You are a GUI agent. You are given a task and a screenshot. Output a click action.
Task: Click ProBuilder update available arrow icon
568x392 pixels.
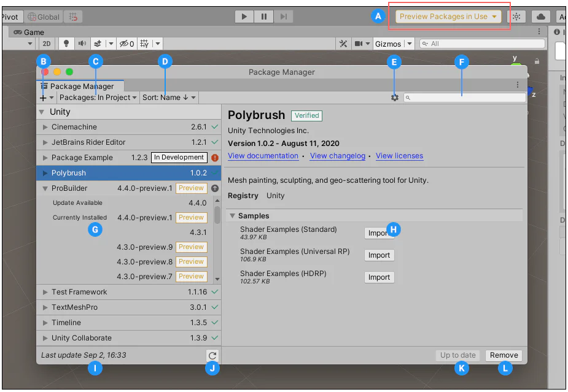pos(215,188)
